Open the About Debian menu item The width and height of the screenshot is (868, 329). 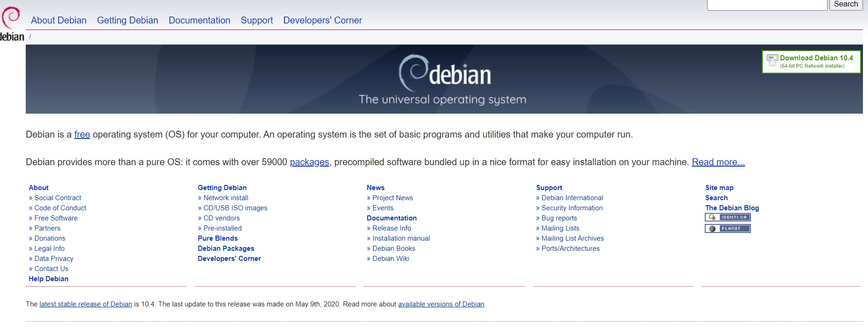(59, 20)
